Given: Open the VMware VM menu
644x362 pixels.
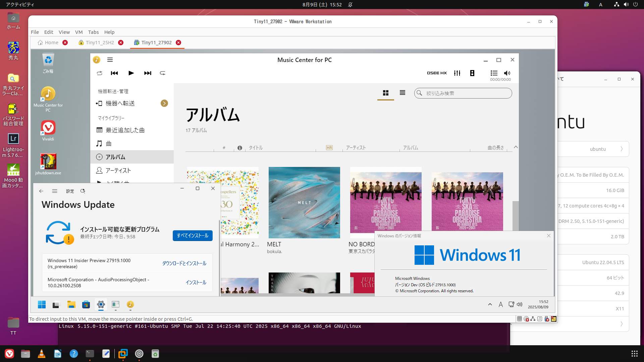Looking at the screenshot, I should (79, 32).
